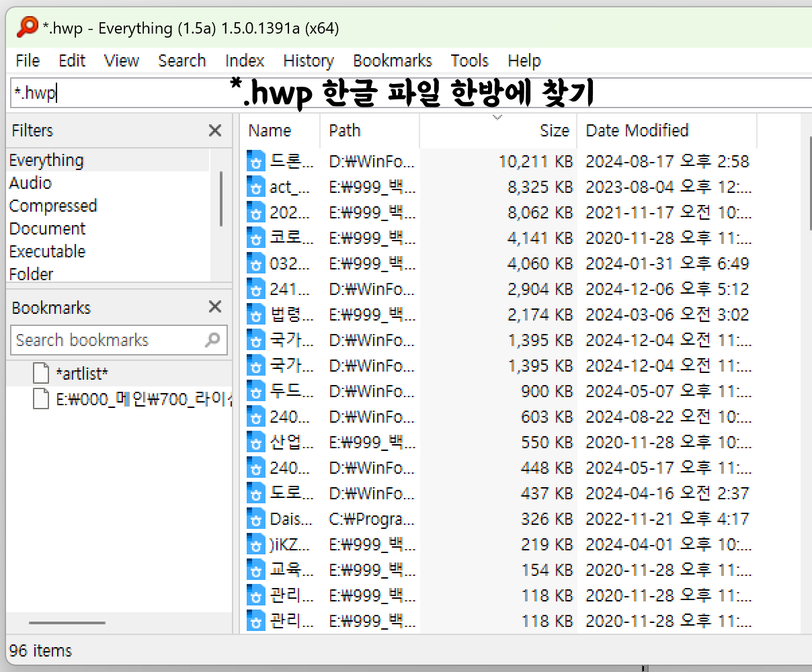Screen dimensions: 812x672
Task: Click the *artlist* bookmark document icon
Action: tap(42, 373)
